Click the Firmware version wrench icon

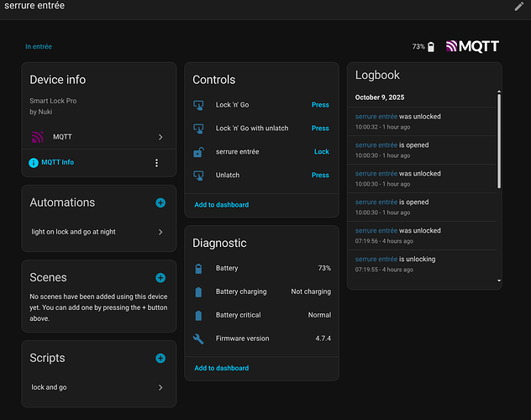pos(198,339)
